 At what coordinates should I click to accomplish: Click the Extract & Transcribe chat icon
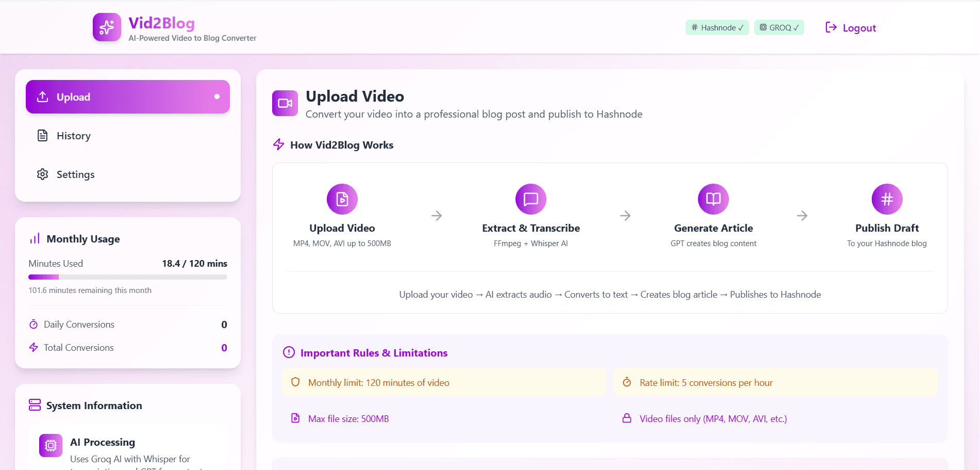[531, 199]
